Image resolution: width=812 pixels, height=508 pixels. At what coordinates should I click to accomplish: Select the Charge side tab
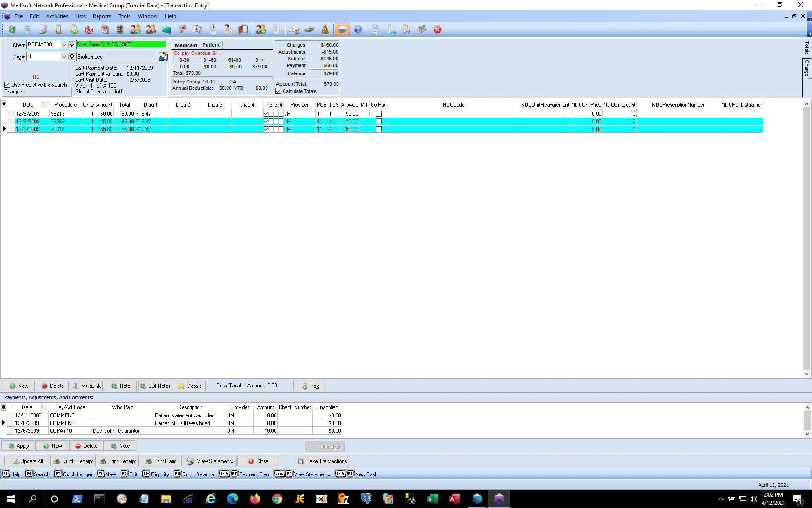point(807,68)
